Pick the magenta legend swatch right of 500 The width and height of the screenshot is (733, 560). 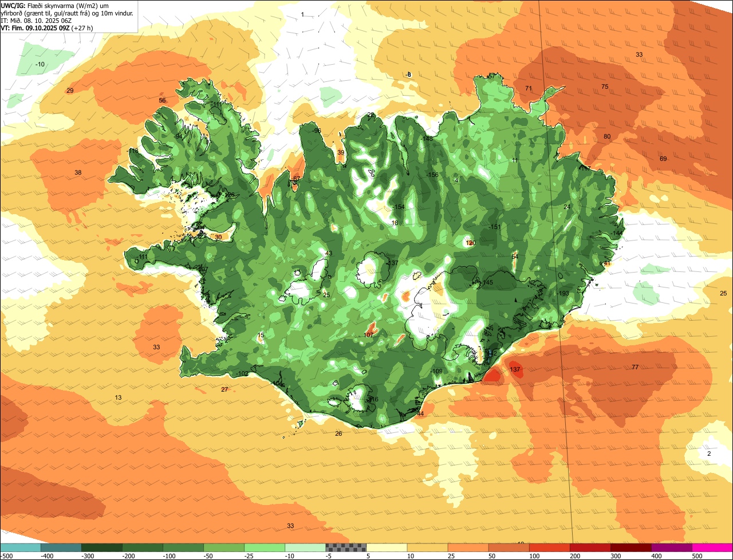point(712,547)
